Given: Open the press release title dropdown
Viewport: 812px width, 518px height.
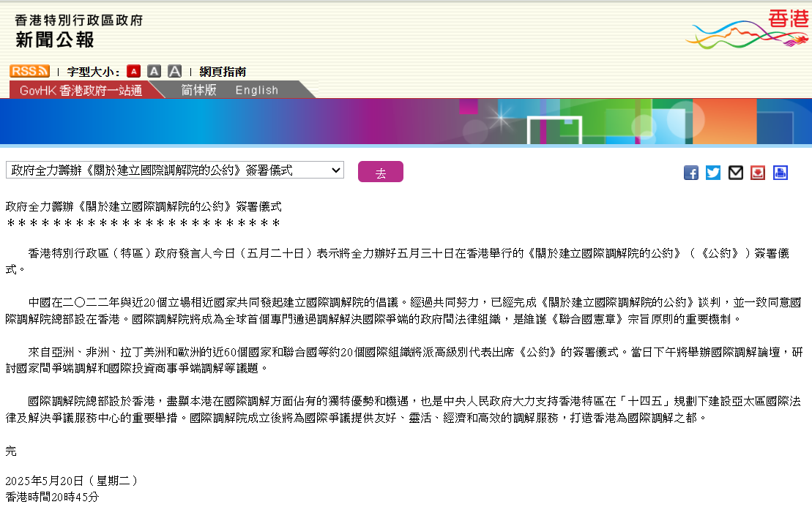Looking at the screenshot, I should tap(175, 170).
